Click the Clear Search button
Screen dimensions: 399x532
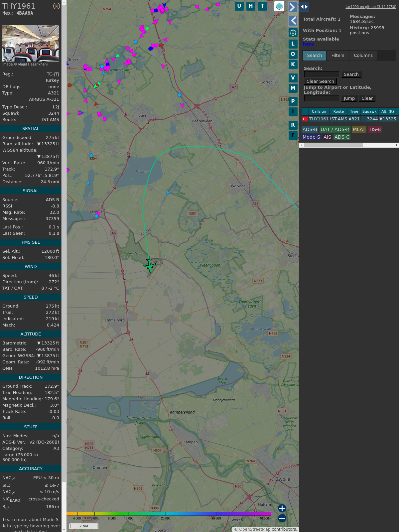coord(320,81)
